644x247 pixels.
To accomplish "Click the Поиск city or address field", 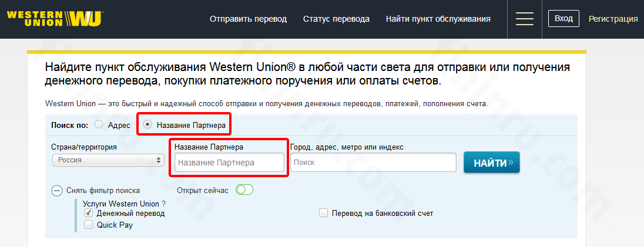I will click(373, 163).
